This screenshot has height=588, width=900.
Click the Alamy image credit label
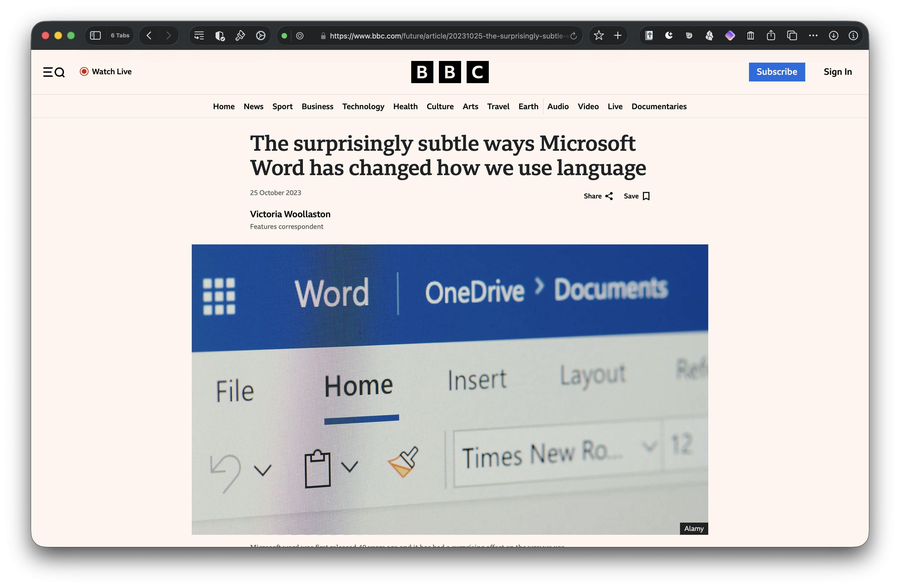pos(694,529)
